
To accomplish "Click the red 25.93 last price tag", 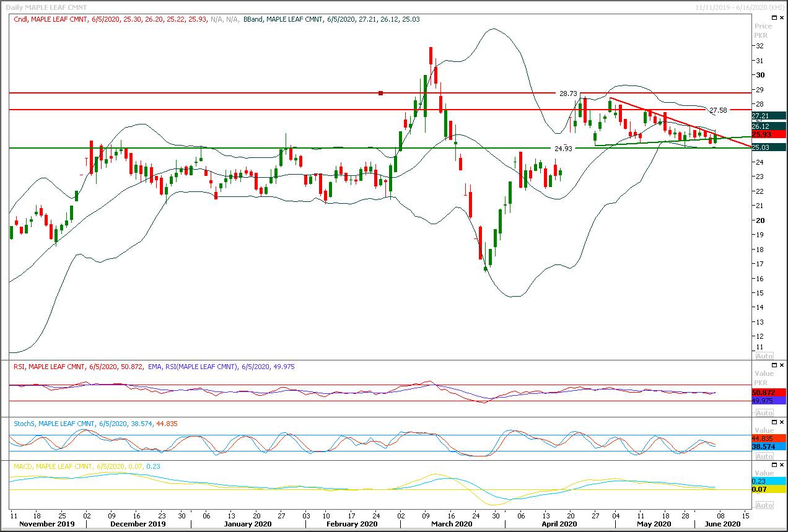I will point(769,134).
